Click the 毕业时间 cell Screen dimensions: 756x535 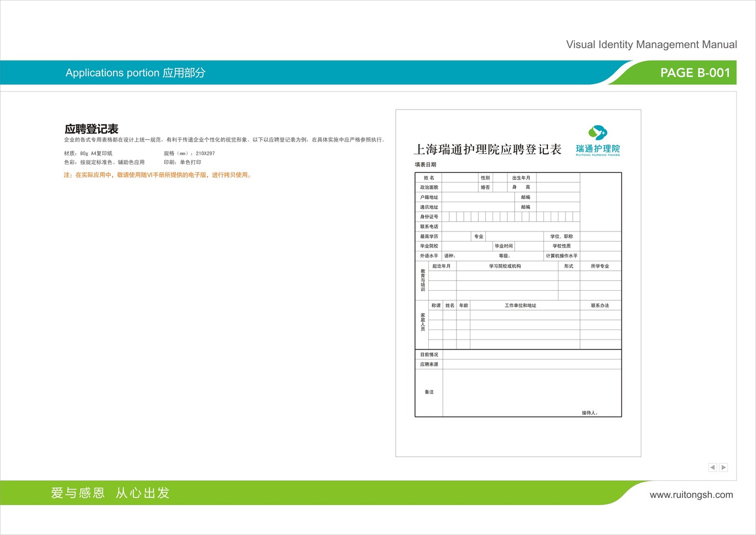504,246
